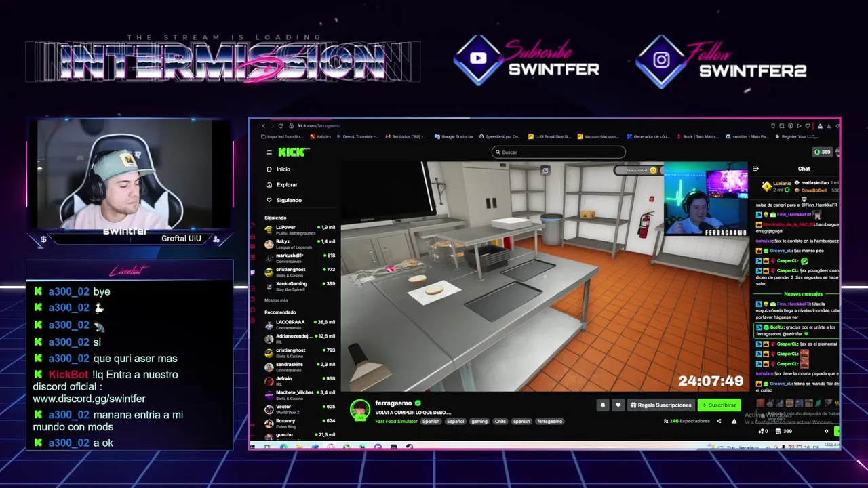Open sandraskins recommended channel
This screenshot has height=488, width=868.
[300, 367]
